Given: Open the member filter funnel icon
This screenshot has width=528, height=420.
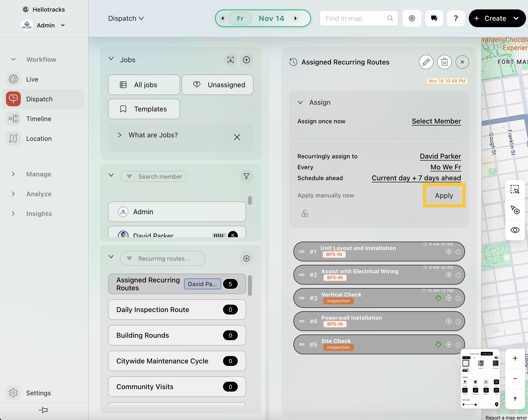Looking at the screenshot, I should pyautogui.click(x=246, y=176).
